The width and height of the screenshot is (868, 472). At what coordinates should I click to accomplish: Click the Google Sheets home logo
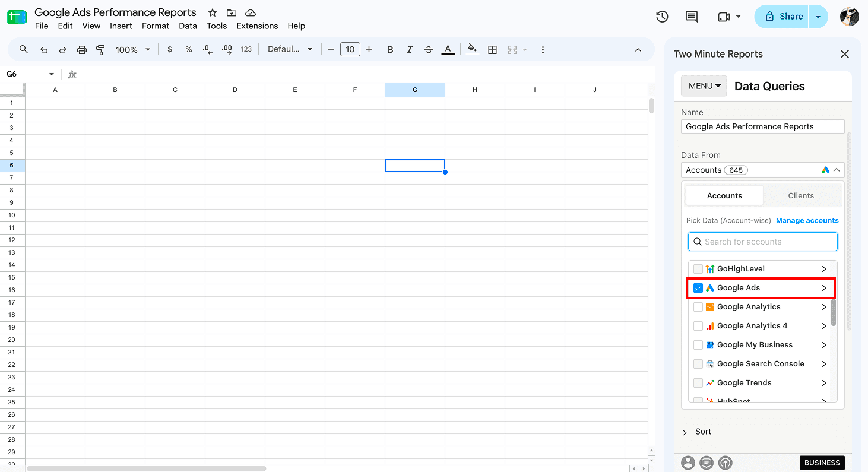(17, 17)
